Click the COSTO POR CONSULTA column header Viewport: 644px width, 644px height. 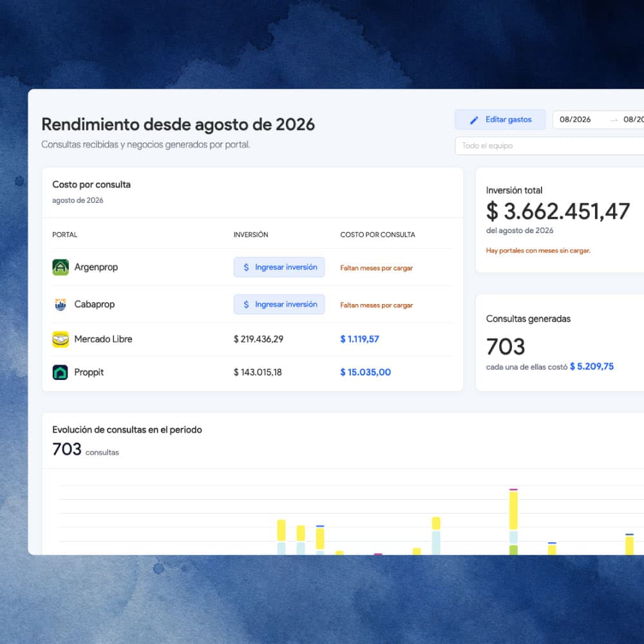(x=377, y=234)
